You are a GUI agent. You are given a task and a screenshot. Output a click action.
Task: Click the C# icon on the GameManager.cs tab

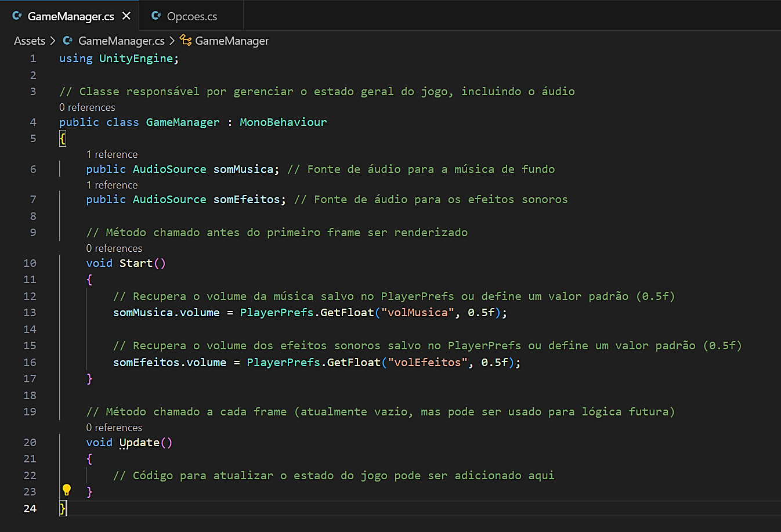click(x=17, y=16)
